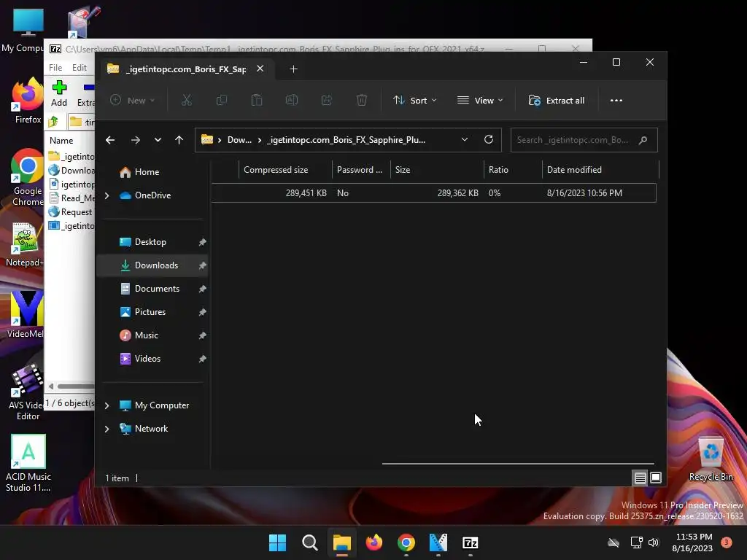Open Google Chrome desktop shortcut
Image resolution: width=747 pixels, height=560 pixels.
pos(28,178)
